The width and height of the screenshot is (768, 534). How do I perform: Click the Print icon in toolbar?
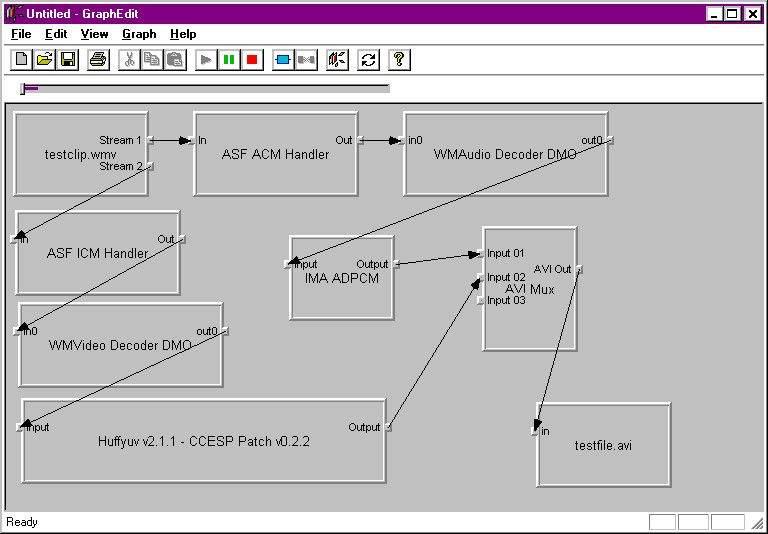coord(98,60)
